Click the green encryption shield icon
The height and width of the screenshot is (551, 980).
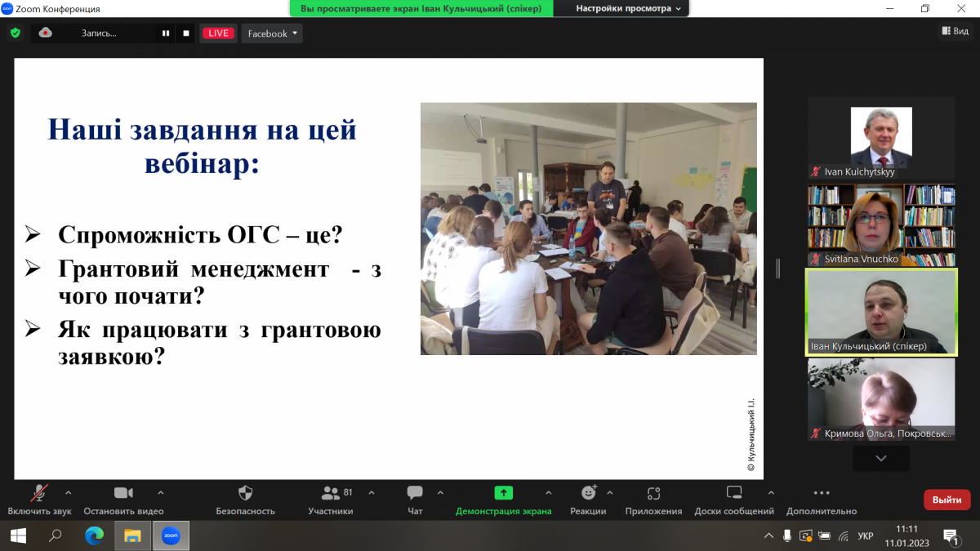tap(16, 33)
